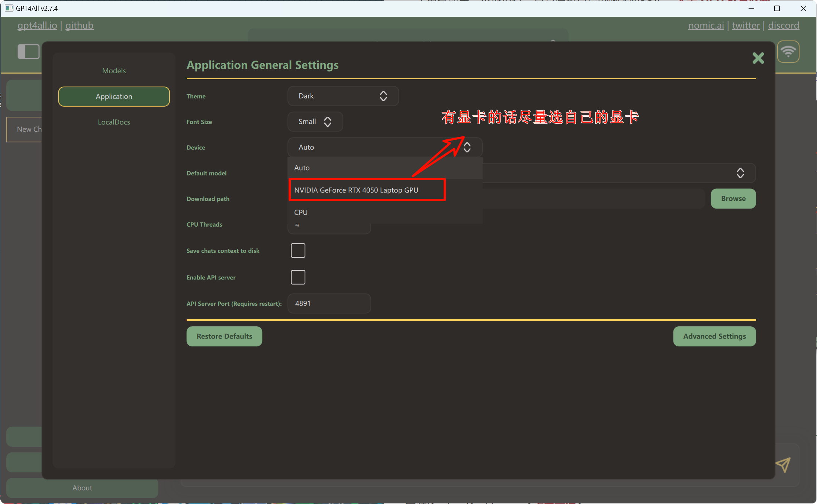
Task: Select NVIDIA GeForce RTX 4050 Laptop GPU
Action: (385, 190)
